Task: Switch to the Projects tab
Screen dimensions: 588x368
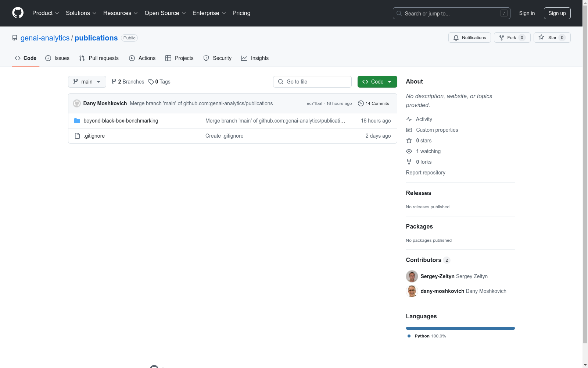Action: point(179,58)
